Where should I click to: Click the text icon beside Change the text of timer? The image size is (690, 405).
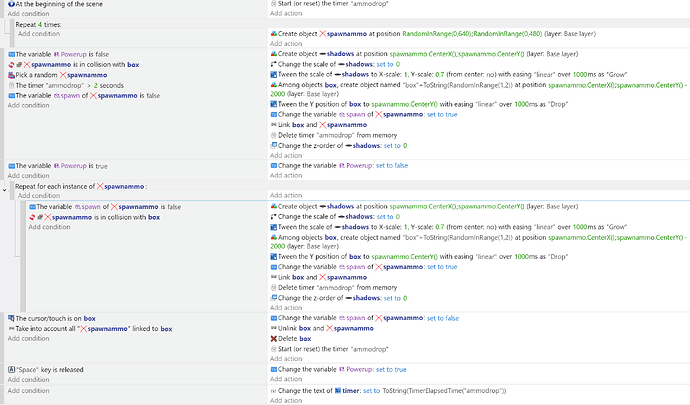(274, 390)
